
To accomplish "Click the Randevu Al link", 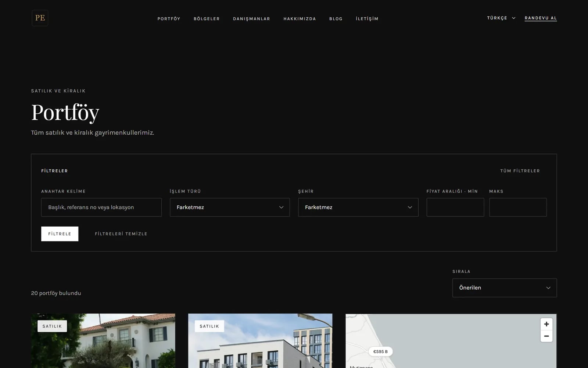I will [x=541, y=18].
